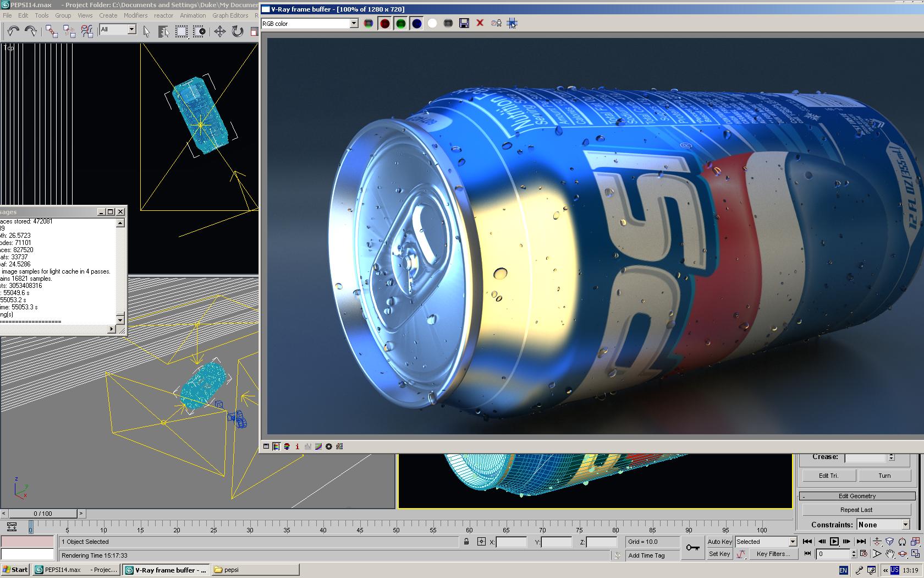Toggle blue channel in V-Ray frame buffer
The image size is (924, 578).
pos(417,23)
